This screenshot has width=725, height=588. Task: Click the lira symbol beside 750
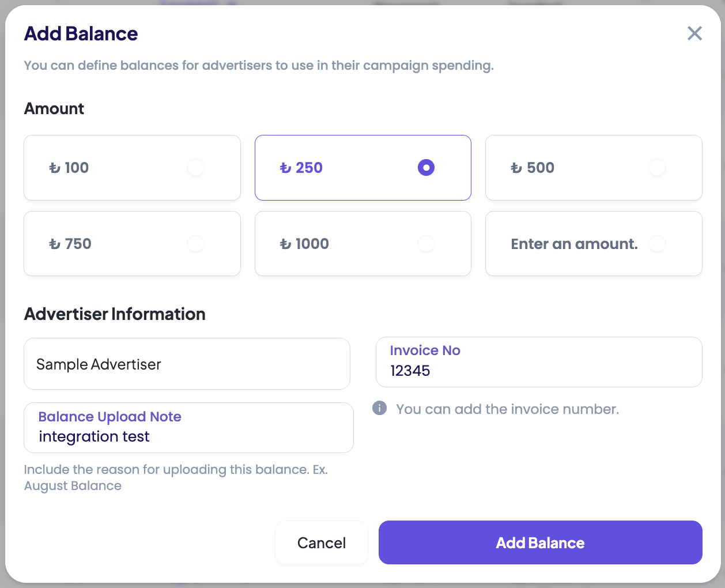pos(55,244)
